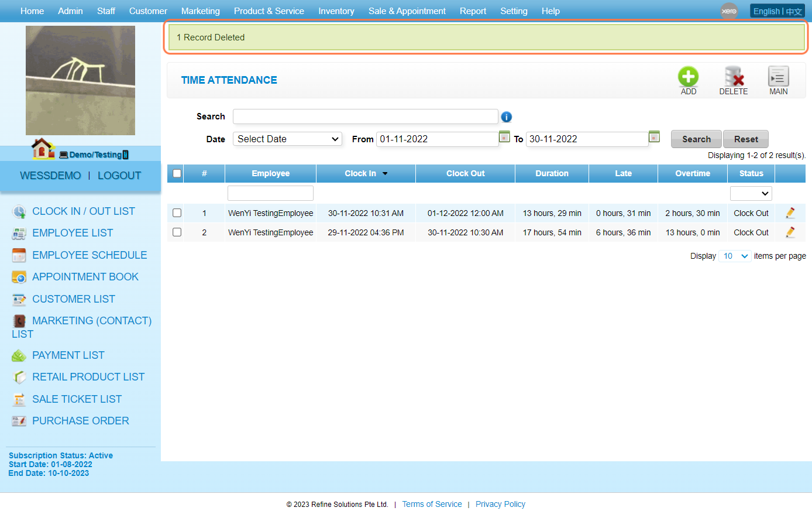The width and height of the screenshot is (812, 528).
Task: Click the DELETE records icon
Action: [x=734, y=77]
